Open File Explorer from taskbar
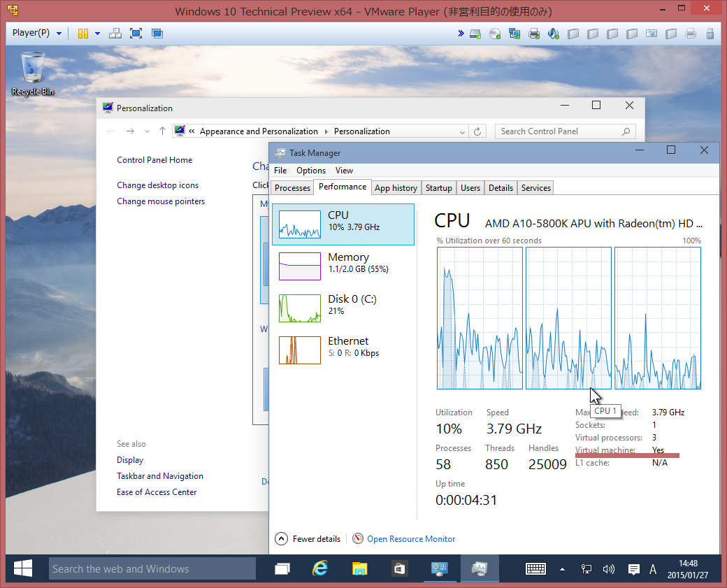 359,568
